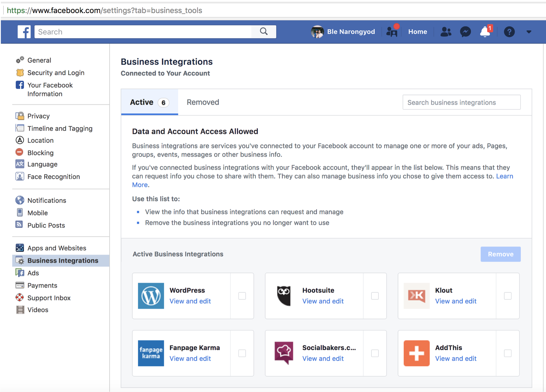This screenshot has height=392, width=546.
Task: Click the Payments card icon
Action: coord(20,285)
